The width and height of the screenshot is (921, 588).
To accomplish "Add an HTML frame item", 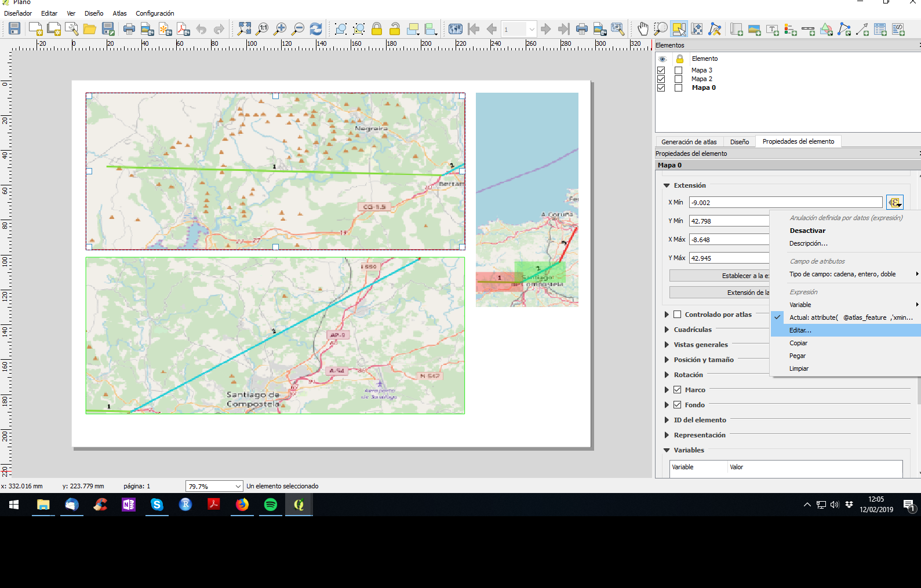I will tap(898, 29).
